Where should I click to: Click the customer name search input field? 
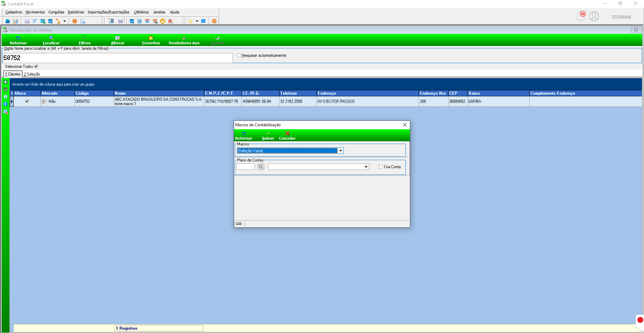[117, 58]
